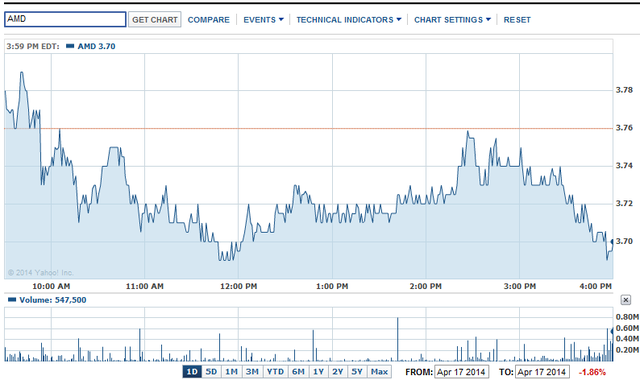The height and width of the screenshot is (380, 640).
Task: Show the Max time range
Action: tap(379, 372)
